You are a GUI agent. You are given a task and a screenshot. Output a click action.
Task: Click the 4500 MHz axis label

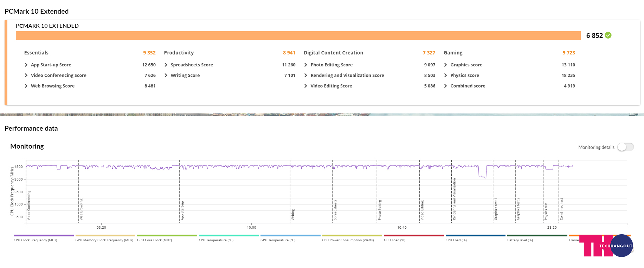coord(19,167)
